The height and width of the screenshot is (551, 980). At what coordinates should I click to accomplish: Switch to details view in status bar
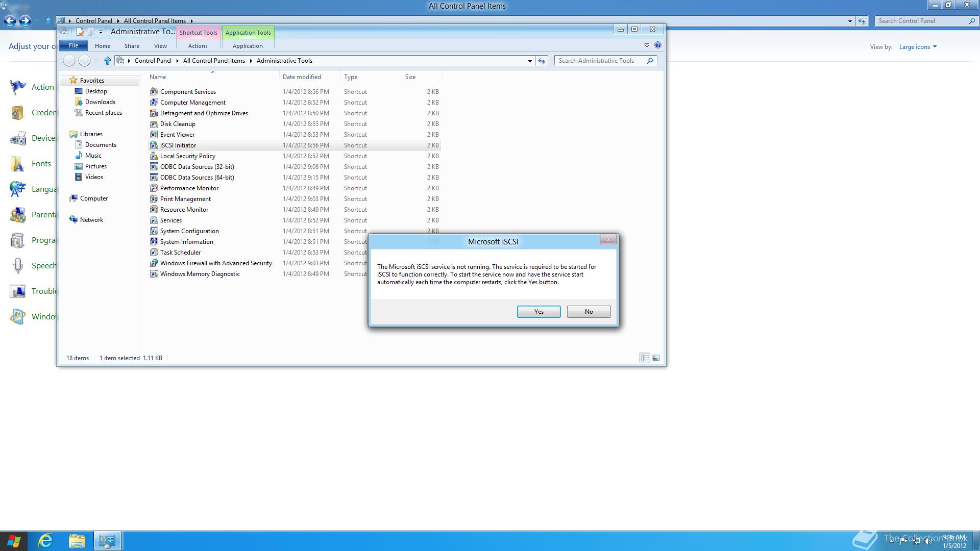(x=645, y=358)
